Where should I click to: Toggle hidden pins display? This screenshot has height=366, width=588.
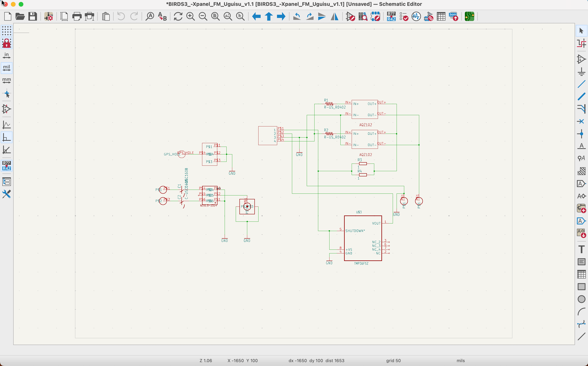point(7,109)
